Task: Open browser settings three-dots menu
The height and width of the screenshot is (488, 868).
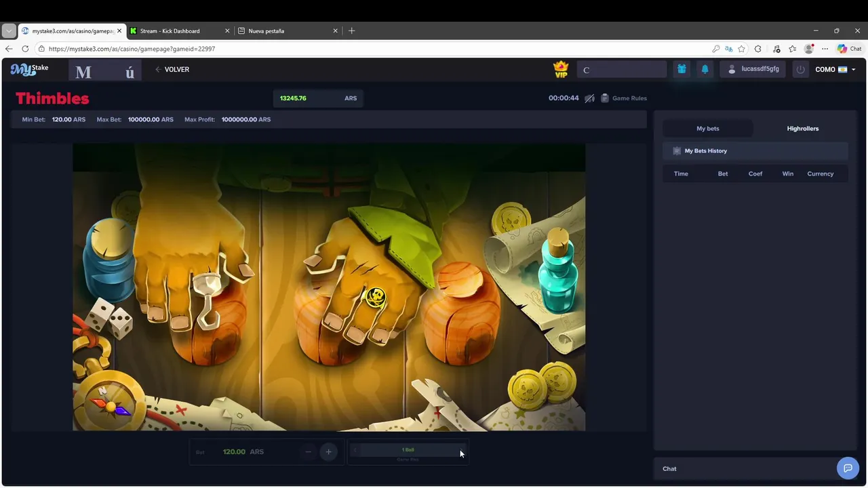Action: pos(825,49)
